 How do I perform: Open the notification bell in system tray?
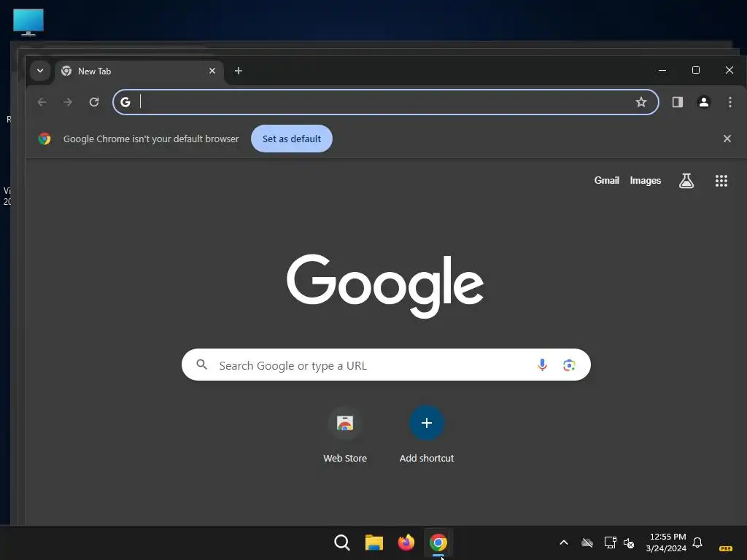pyautogui.click(x=697, y=542)
